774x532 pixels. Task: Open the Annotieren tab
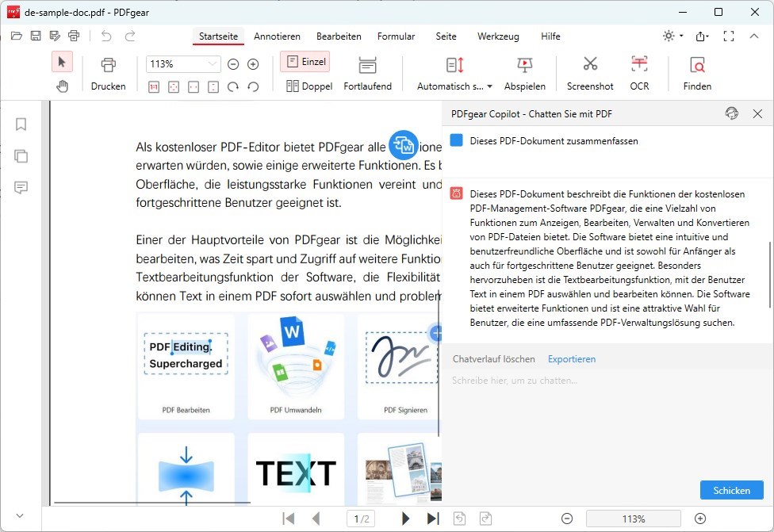pos(277,36)
